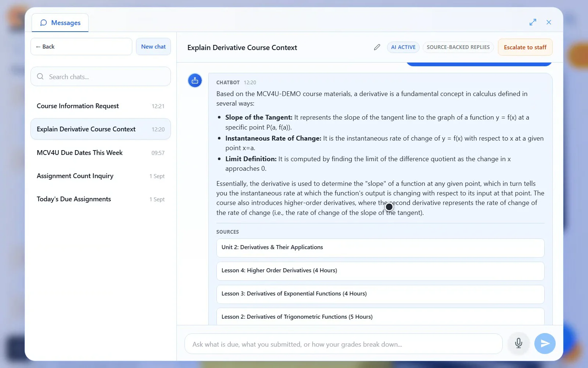Click the chatbot avatar icon
This screenshot has width=588, height=368.
click(x=195, y=80)
